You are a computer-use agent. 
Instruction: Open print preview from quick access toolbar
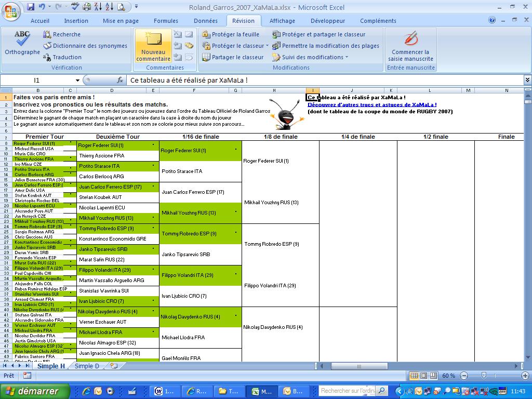[121, 7]
